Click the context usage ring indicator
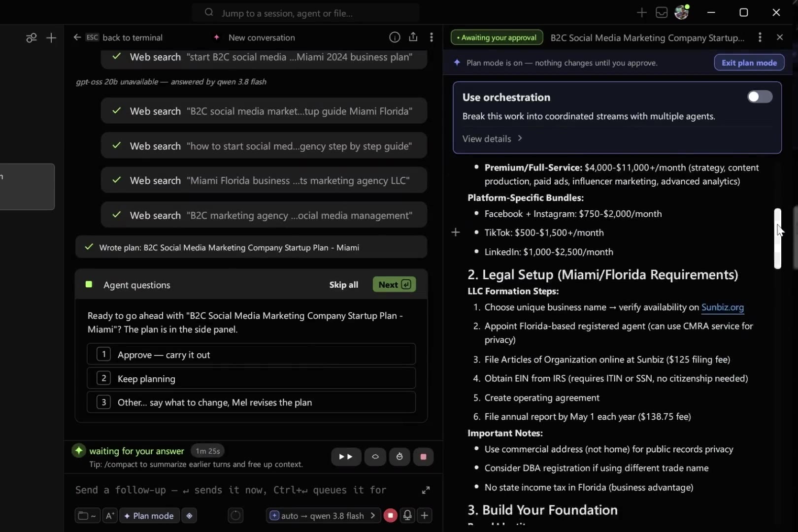The image size is (798, 532). coord(235,516)
